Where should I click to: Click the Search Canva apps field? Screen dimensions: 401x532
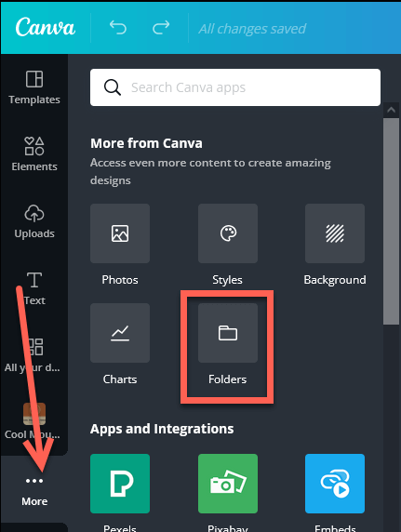coord(235,87)
